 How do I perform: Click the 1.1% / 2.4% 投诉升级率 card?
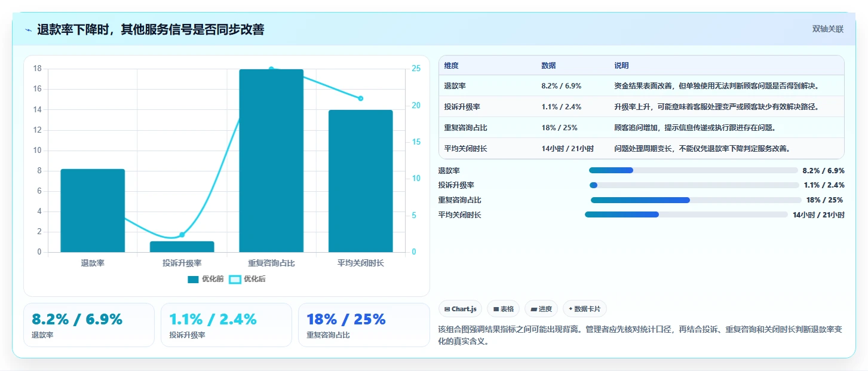pos(226,325)
